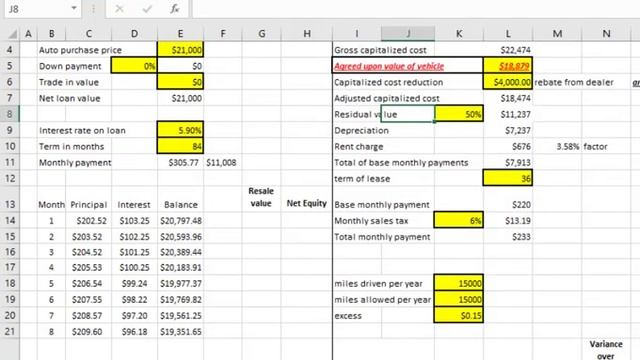Screen dimensions: 640x360
Task: Select column E header
Action: pyautogui.click(x=180, y=34)
